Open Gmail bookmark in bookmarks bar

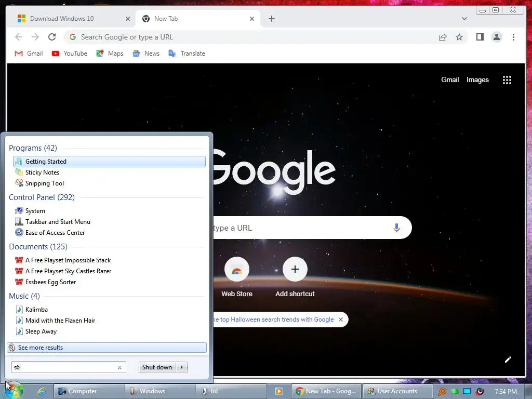(x=29, y=54)
